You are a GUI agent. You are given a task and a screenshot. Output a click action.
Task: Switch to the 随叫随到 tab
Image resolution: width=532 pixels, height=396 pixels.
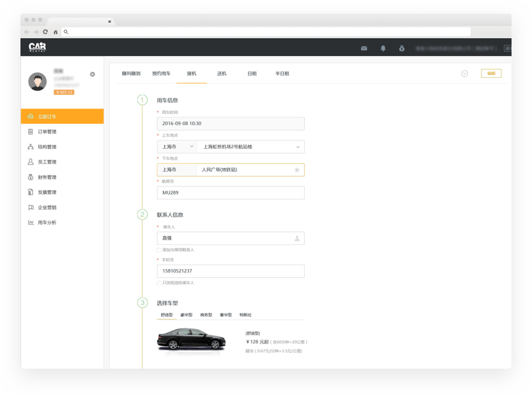(x=131, y=73)
